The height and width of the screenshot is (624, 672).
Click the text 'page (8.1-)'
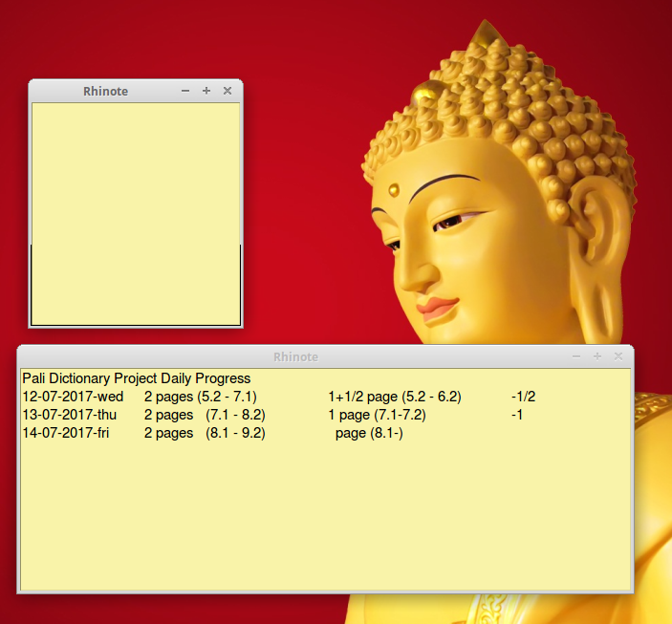point(369,433)
